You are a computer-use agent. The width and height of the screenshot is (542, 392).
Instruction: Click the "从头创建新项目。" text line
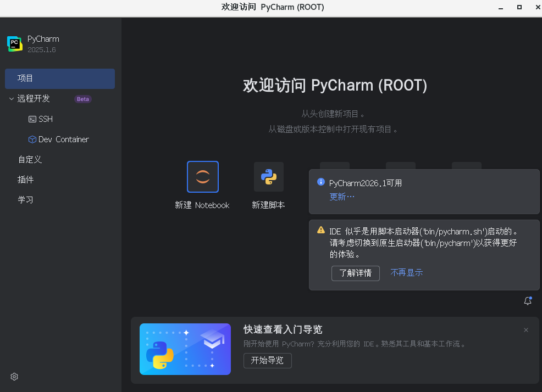coord(333,114)
